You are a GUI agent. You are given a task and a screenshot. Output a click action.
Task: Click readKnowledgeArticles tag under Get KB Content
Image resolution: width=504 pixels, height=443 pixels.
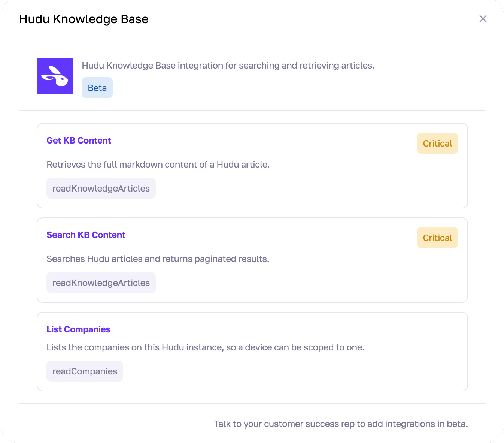pos(101,188)
